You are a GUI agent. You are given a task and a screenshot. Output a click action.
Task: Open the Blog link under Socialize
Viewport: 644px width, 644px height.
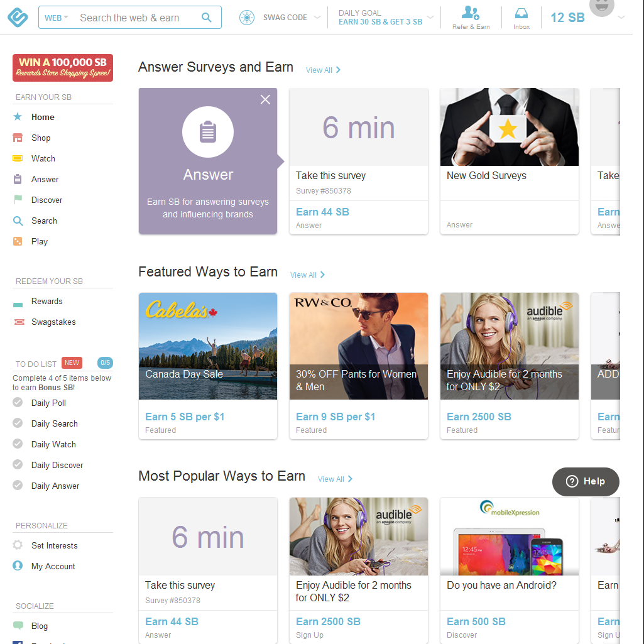(40, 626)
